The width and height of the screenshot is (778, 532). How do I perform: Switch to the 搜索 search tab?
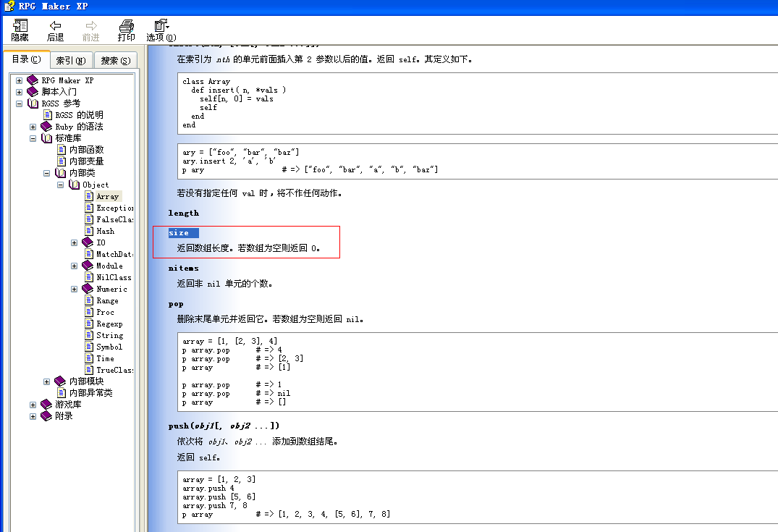point(116,61)
